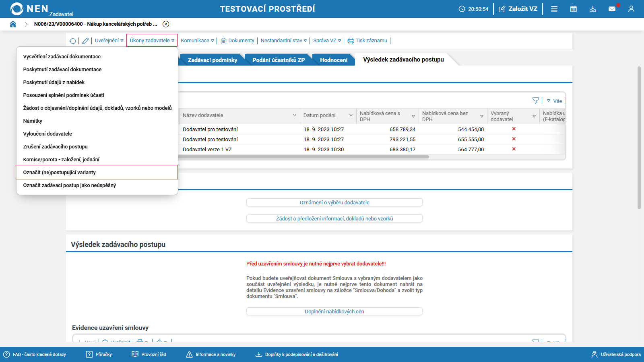The width and height of the screenshot is (644, 362).
Task: Click the user profile icon
Action: pyautogui.click(x=631, y=9)
